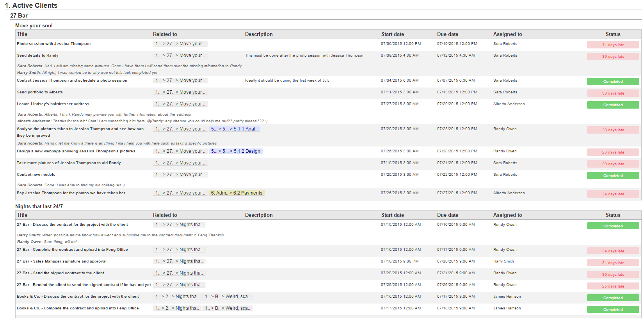This screenshot has height=318, width=644.
Task: Select the '5.1.2 Design' related tag
Action: click(x=236, y=151)
